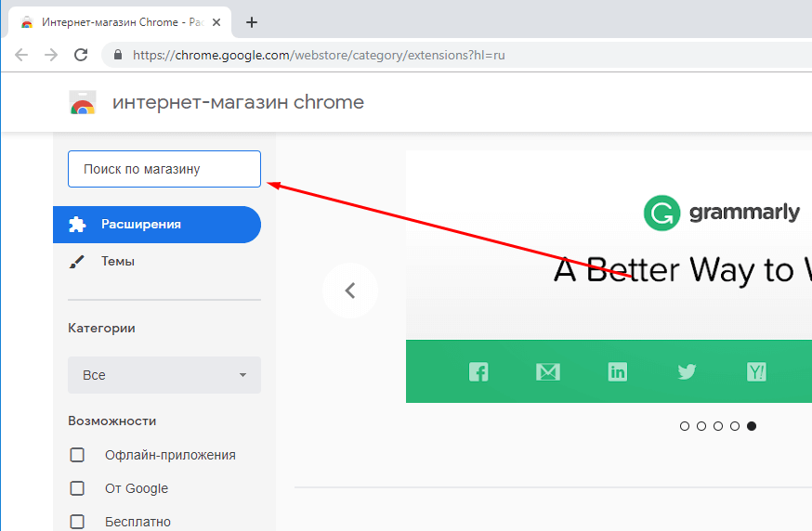Select the fourth carousel dot

point(735,426)
